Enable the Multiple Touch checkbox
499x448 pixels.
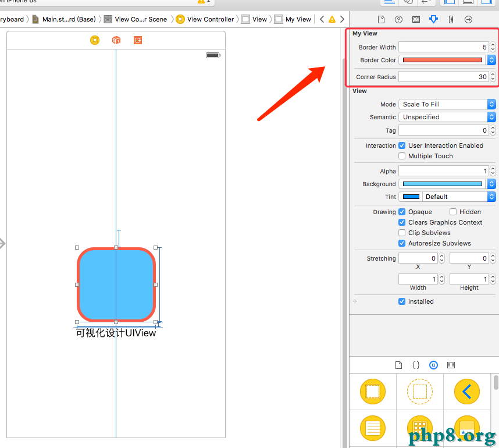pyautogui.click(x=402, y=156)
